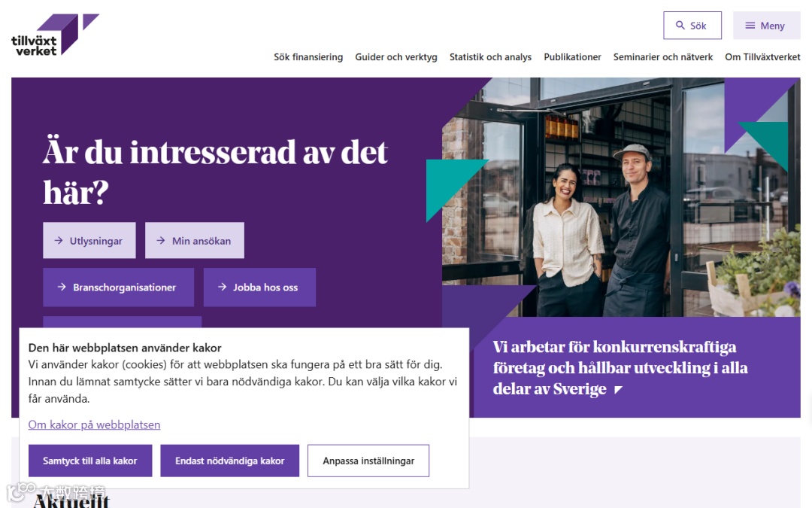The width and height of the screenshot is (812, 508).
Task: Click the arrow icon beside Min ansökan
Action: (x=161, y=241)
